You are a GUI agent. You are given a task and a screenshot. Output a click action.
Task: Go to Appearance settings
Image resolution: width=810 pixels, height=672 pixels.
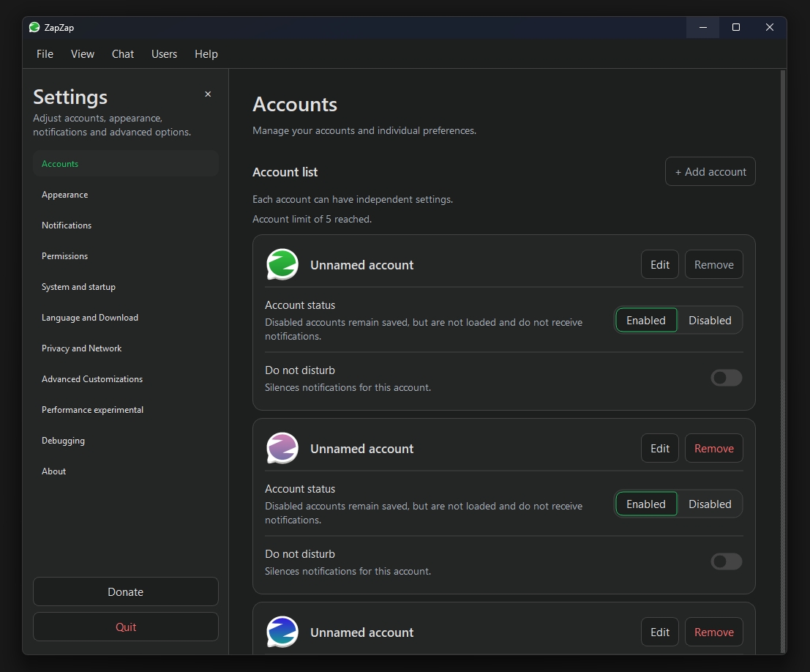point(126,195)
